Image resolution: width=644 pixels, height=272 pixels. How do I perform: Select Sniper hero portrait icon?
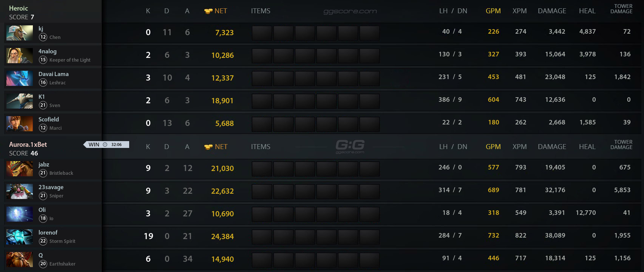click(x=20, y=191)
